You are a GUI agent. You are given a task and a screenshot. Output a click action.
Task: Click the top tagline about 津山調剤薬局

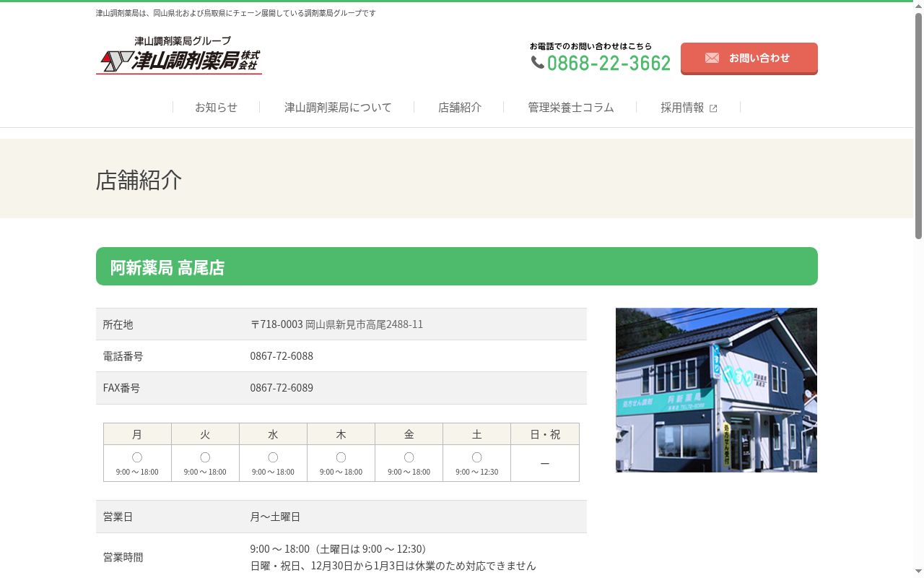[x=236, y=13]
